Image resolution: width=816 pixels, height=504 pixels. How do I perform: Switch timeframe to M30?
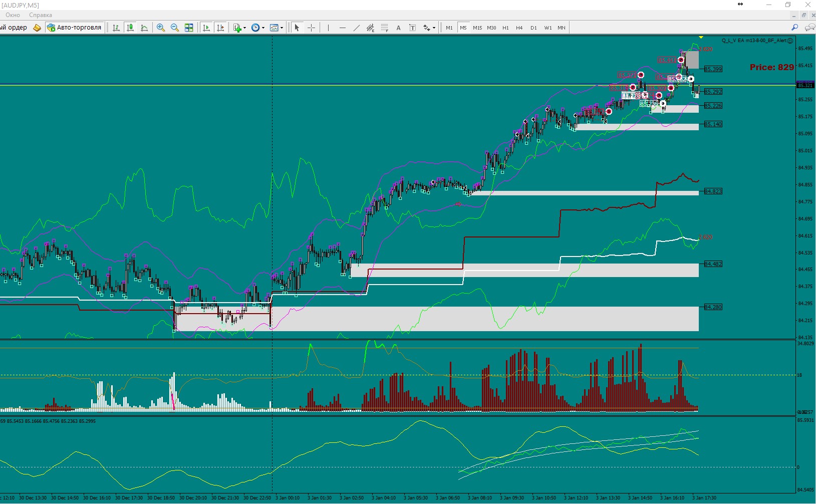[491, 28]
